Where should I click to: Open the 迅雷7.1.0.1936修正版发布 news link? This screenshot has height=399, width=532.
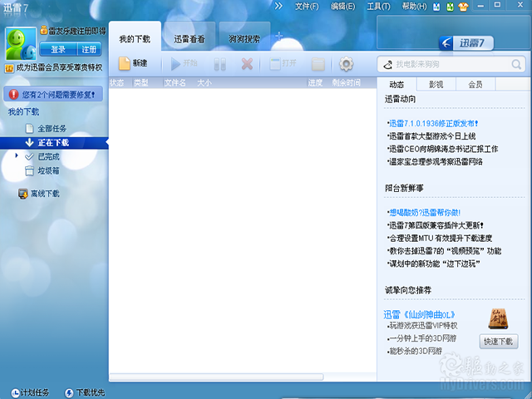pos(438,123)
